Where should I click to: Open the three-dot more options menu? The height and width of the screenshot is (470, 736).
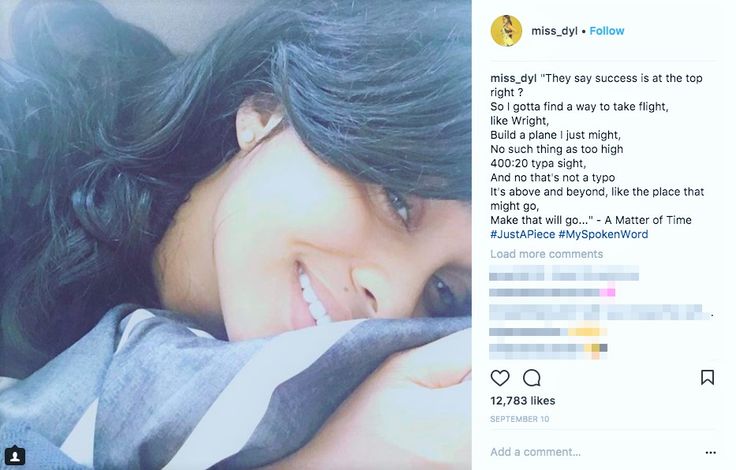711,453
